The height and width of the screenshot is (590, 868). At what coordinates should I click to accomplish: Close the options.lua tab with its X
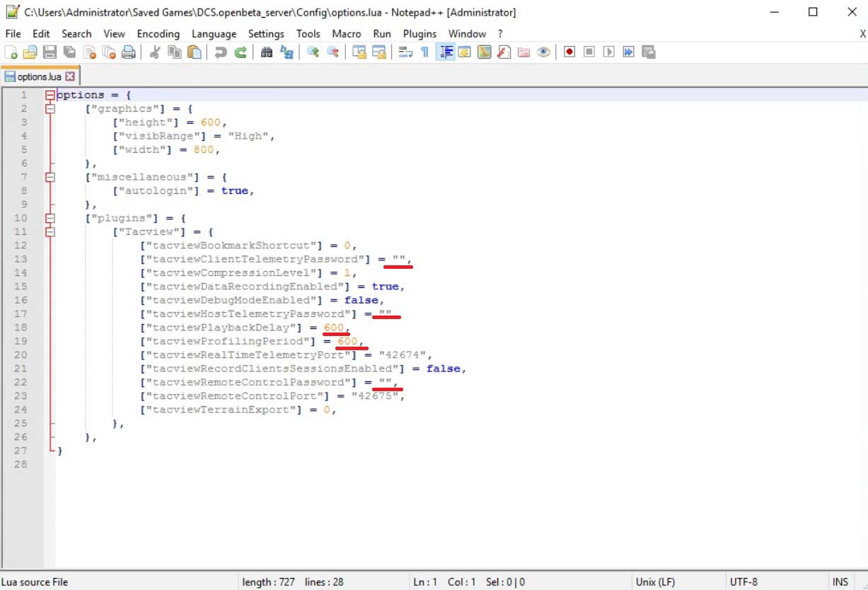pyautogui.click(x=70, y=76)
